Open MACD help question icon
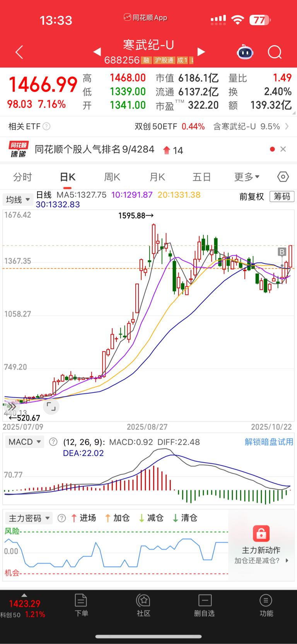297x644 pixels. tap(53, 442)
